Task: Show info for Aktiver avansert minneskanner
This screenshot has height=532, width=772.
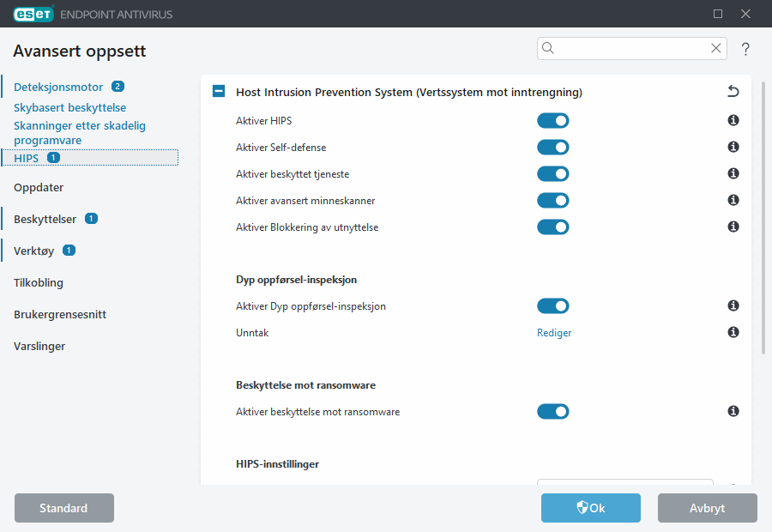Action: 733,200
